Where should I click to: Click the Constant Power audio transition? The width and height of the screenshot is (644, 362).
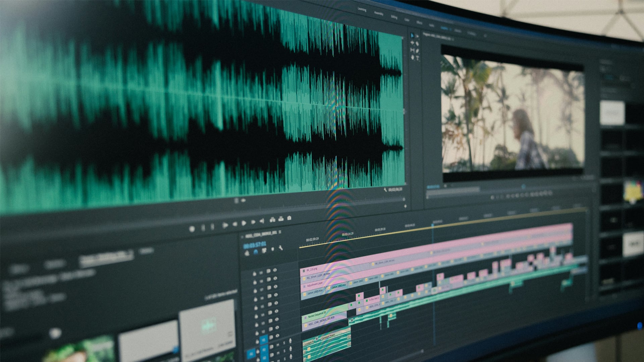click(331, 336)
